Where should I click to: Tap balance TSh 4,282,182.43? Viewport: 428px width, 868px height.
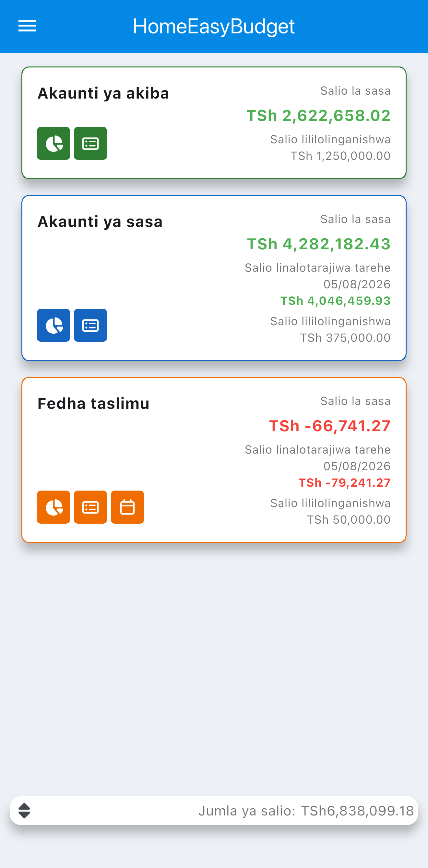click(319, 244)
